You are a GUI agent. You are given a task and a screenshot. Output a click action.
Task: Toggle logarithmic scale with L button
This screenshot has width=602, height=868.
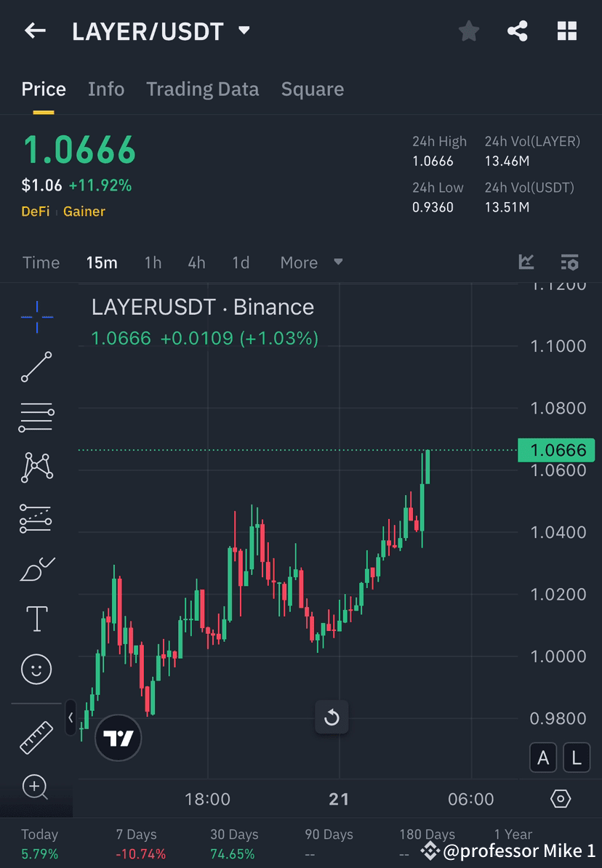tap(577, 758)
